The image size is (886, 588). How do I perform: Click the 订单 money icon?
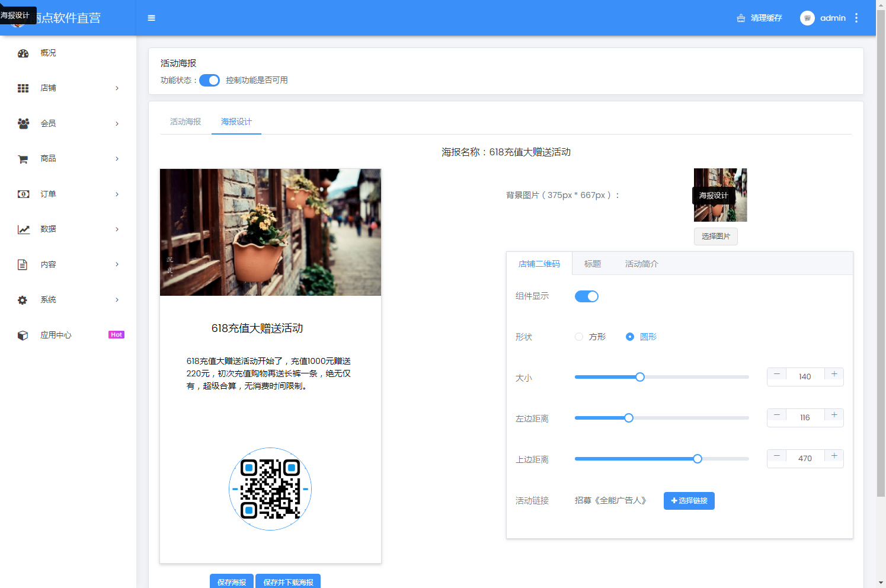point(23,194)
